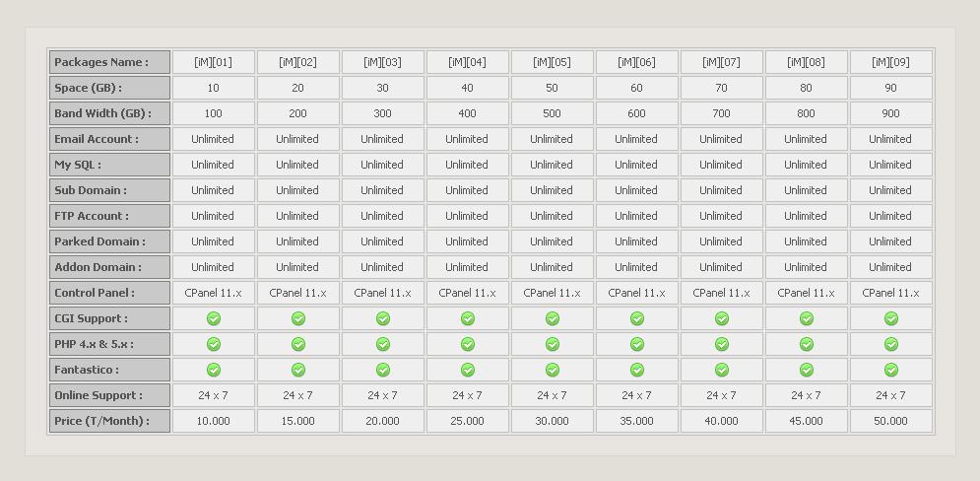Click the 'Band Width (GB) :' row header
The height and width of the screenshot is (481, 980).
pos(109,113)
